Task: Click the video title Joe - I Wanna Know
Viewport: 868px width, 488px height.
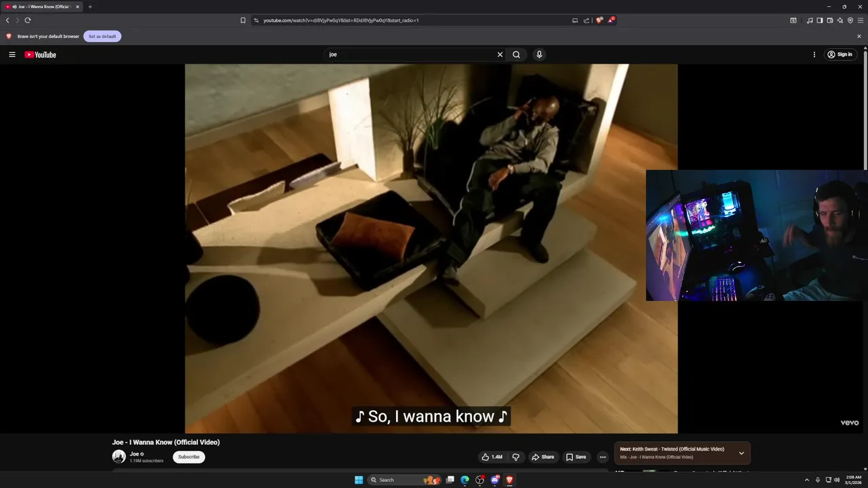Action: point(166,443)
